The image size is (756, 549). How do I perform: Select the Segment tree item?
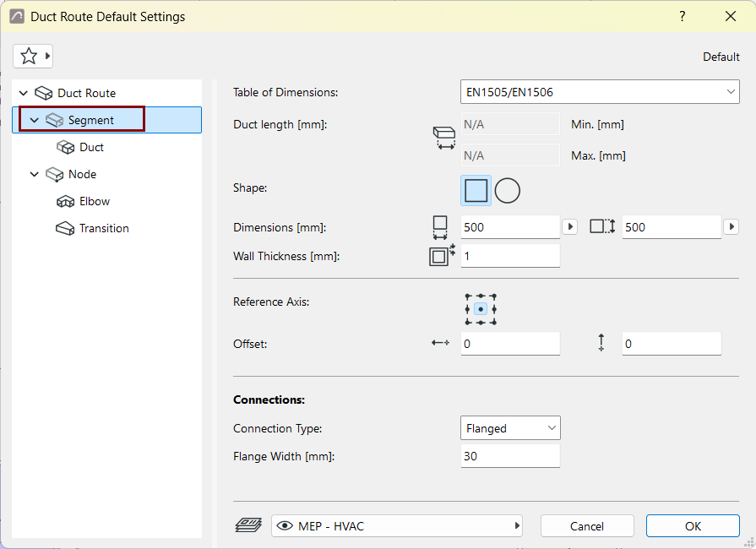pos(107,120)
